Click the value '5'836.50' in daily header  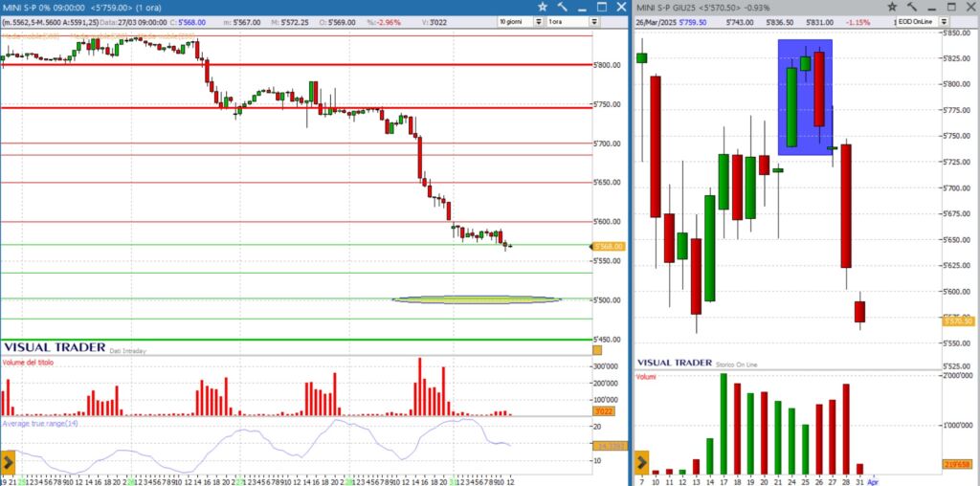781,22
